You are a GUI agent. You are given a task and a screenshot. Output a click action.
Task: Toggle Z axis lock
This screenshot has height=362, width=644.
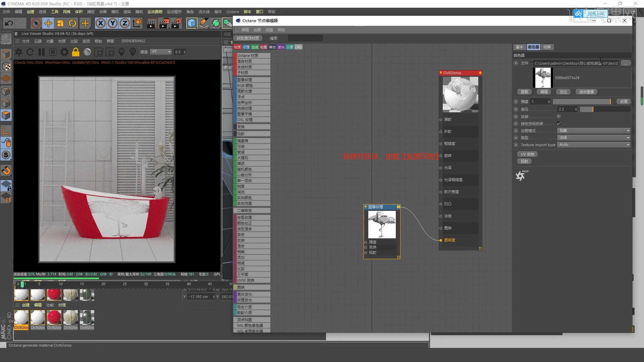tap(125, 23)
